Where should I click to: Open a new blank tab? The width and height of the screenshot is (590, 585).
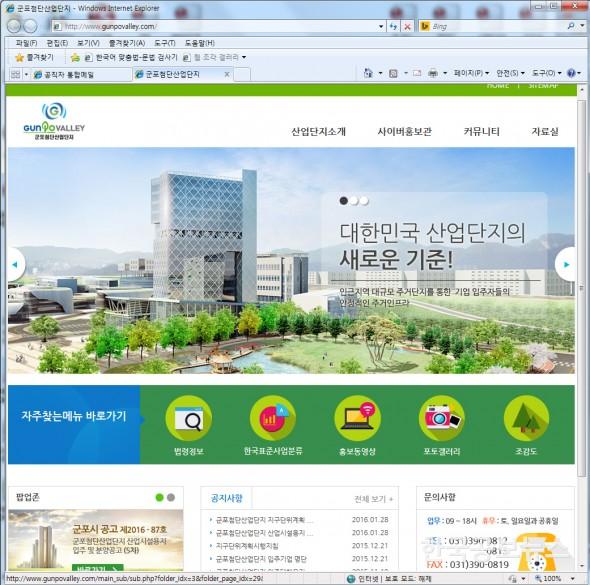click(242, 74)
